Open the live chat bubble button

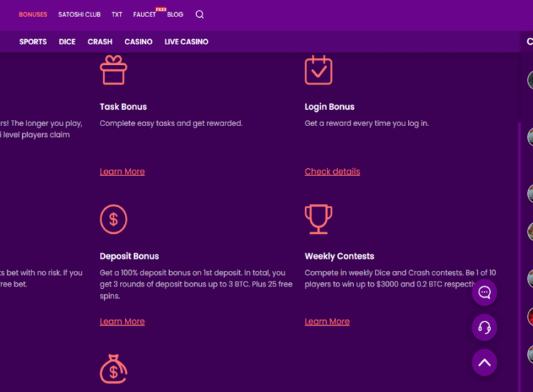pyautogui.click(x=484, y=292)
